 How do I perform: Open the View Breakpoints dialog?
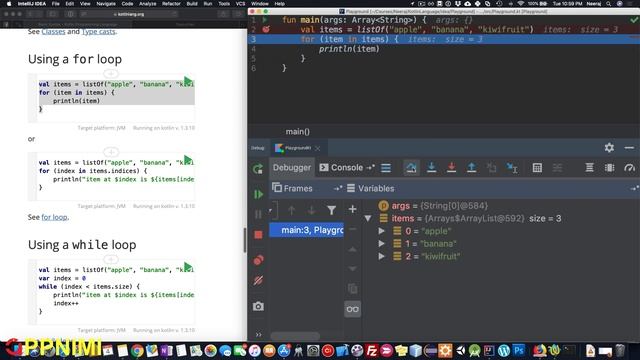pyautogui.click(x=258, y=260)
